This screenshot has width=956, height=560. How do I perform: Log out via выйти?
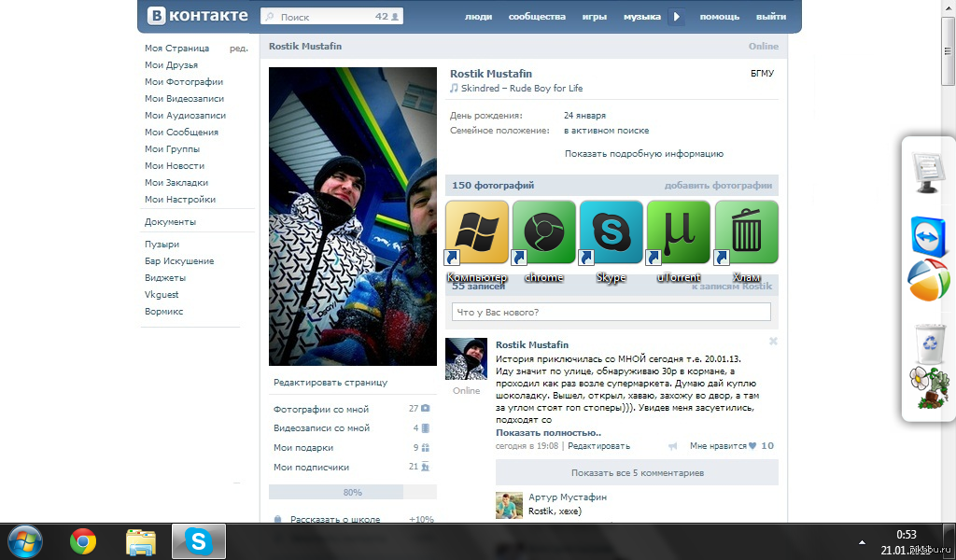click(x=771, y=17)
